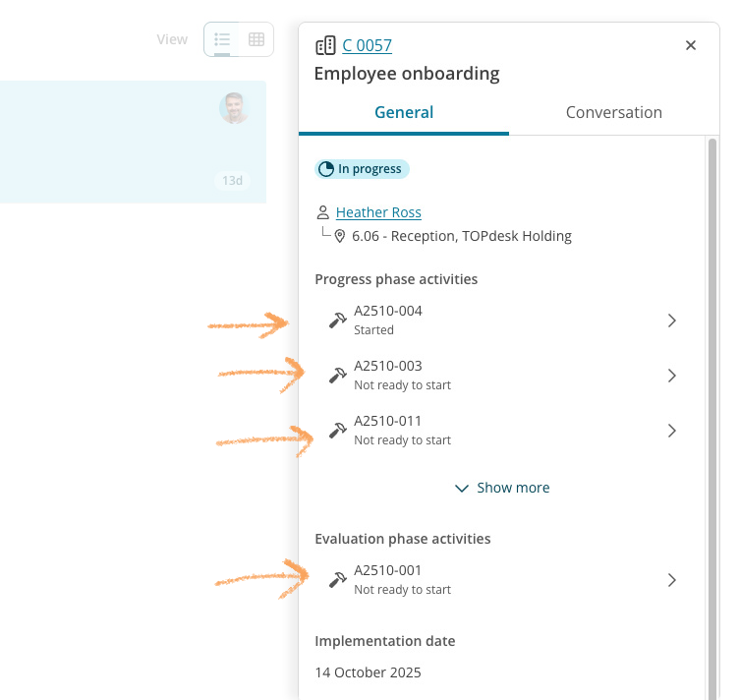Click the hammer icon beside A2510-004

coord(338,320)
